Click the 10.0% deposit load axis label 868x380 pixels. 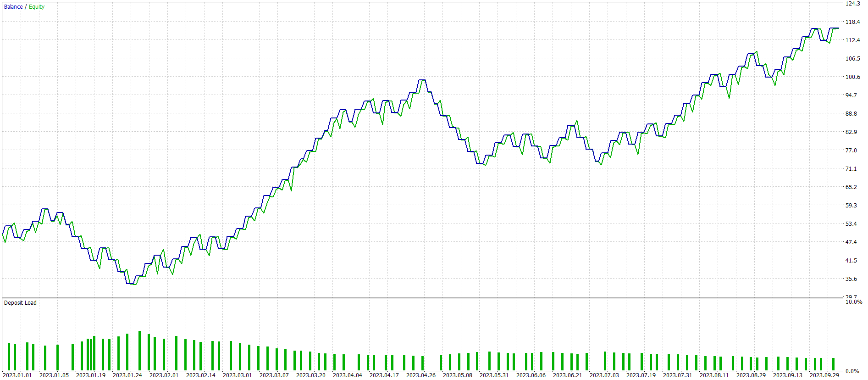pos(854,302)
